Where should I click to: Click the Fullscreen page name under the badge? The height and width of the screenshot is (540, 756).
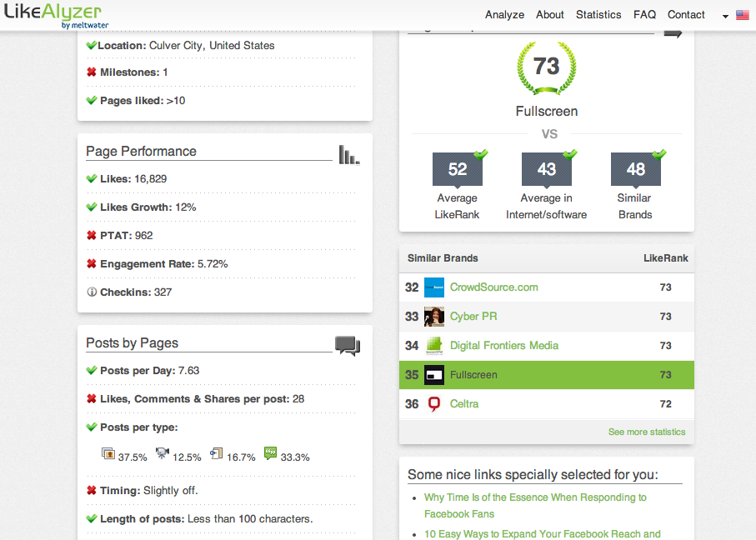[546, 112]
